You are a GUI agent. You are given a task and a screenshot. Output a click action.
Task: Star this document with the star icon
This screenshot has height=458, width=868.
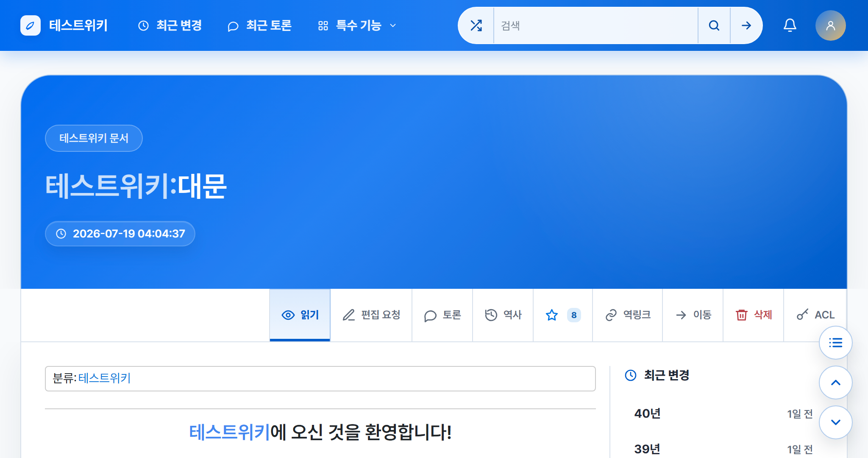552,315
